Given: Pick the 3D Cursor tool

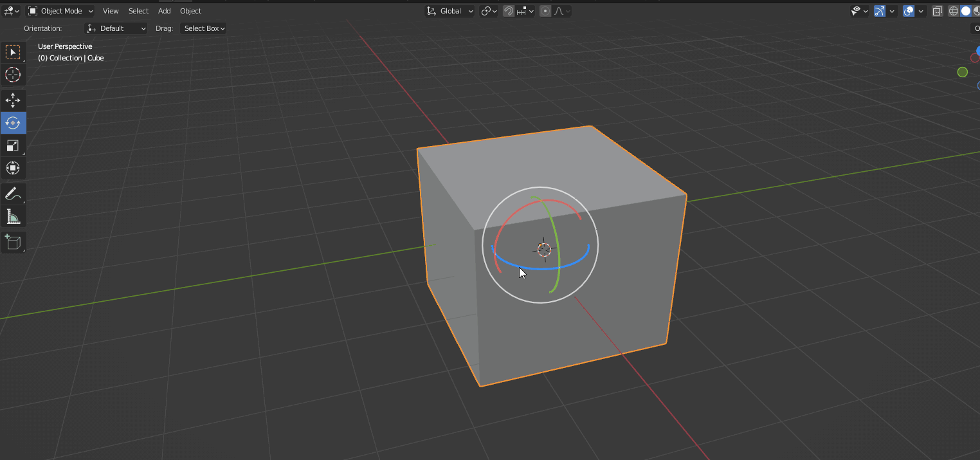Looking at the screenshot, I should click(x=13, y=75).
